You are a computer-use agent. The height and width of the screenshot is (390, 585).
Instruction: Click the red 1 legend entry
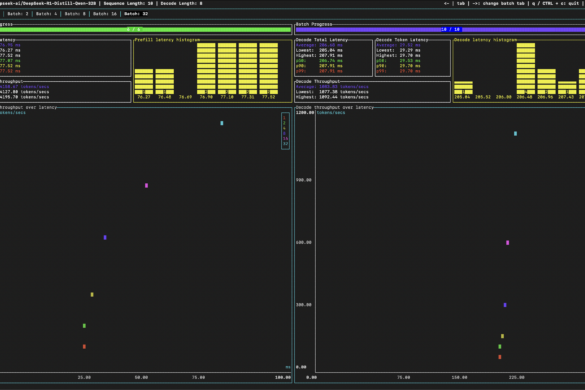tap(284, 118)
